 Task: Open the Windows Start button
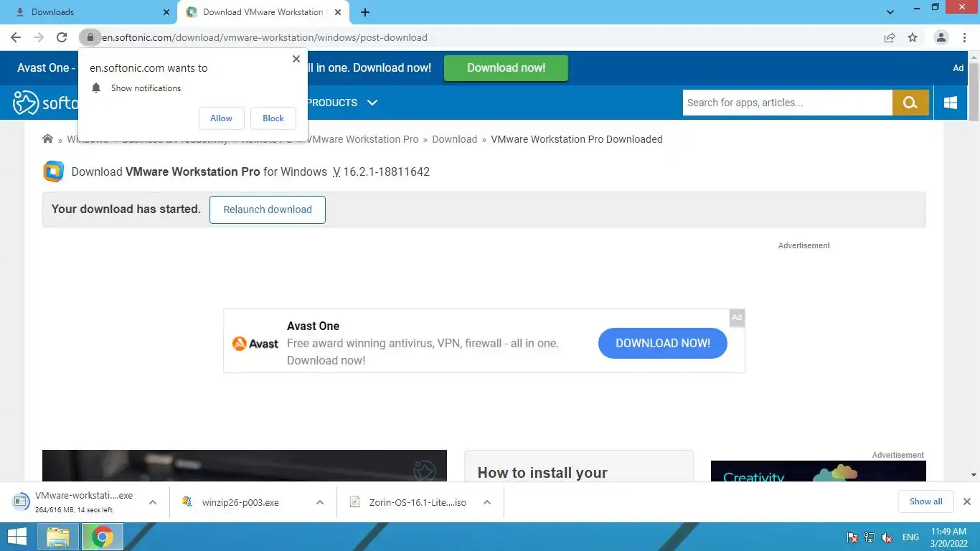(x=17, y=537)
